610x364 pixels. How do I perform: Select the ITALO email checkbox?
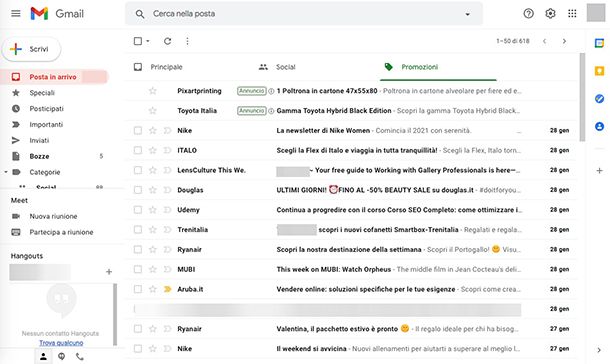point(138,150)
